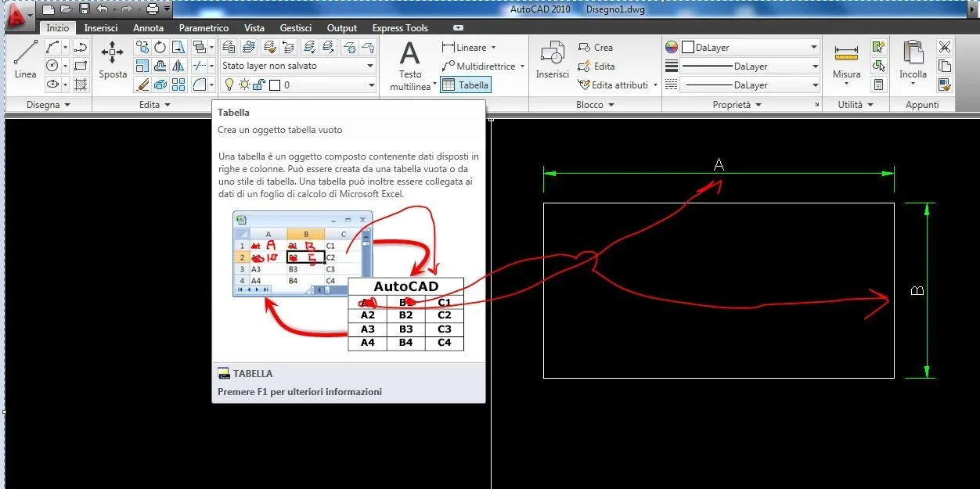Click the Plot printer icon in quick access toolbar
The height and width of the screenshot is (489, 980).
152,9
